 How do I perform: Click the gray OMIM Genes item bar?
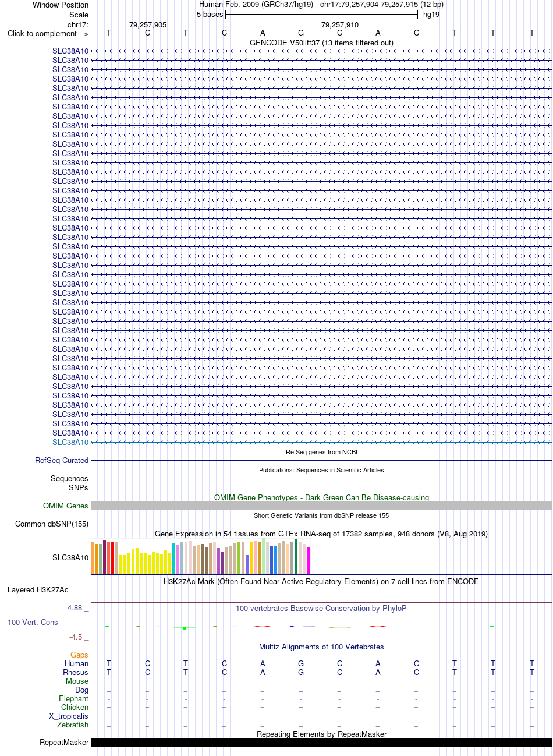coord(321,506)
